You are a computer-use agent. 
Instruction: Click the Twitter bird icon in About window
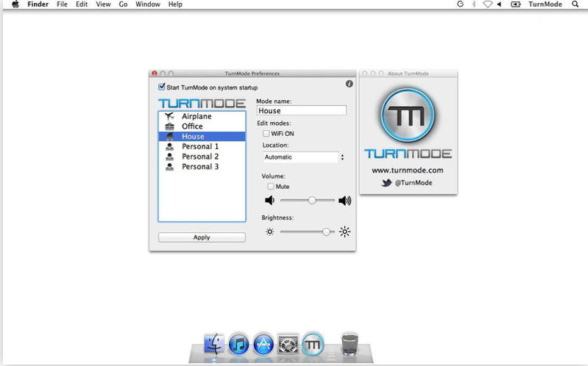click(x=386, y=183)
